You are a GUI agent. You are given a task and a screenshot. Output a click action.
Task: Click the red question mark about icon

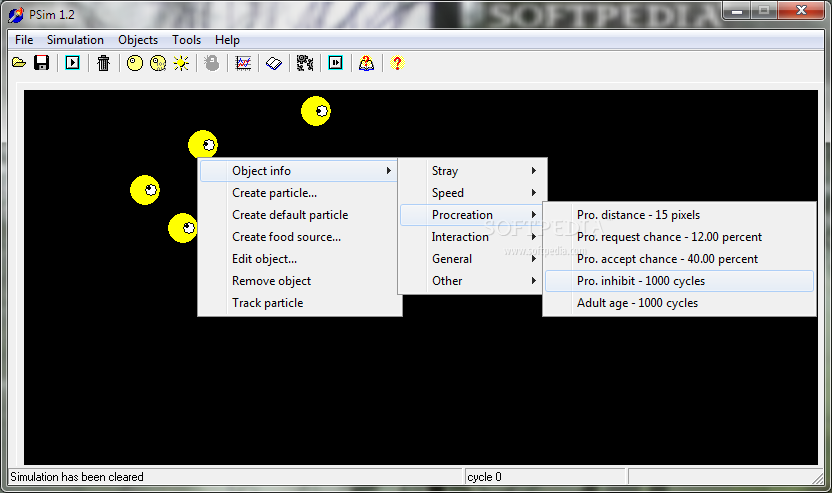coord(397,63)
